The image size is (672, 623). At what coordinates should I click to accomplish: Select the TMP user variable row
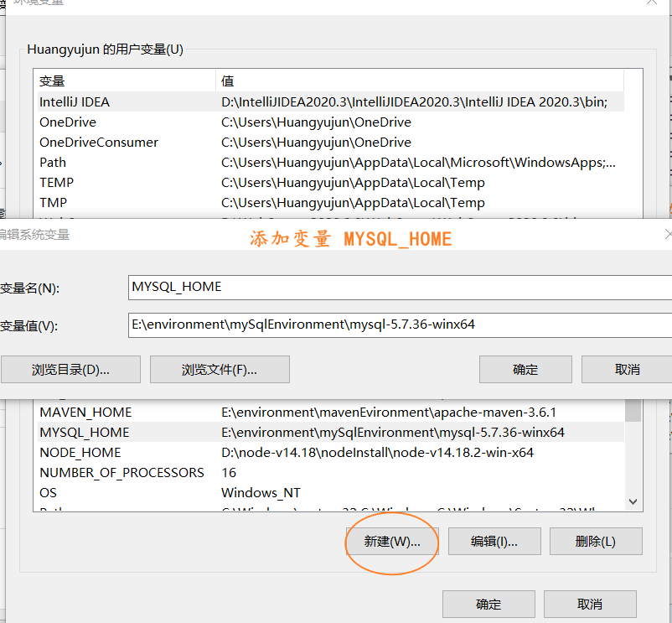coord(331,202)
